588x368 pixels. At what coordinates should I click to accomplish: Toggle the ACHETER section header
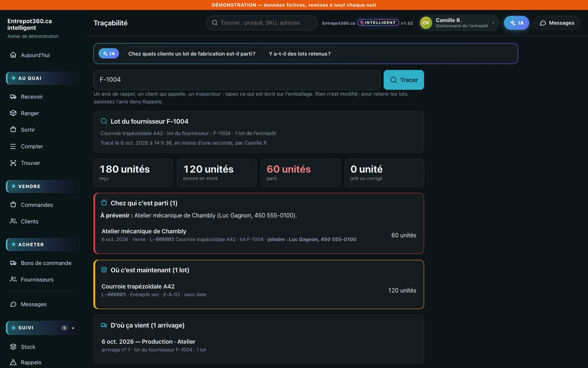(43, 244)
